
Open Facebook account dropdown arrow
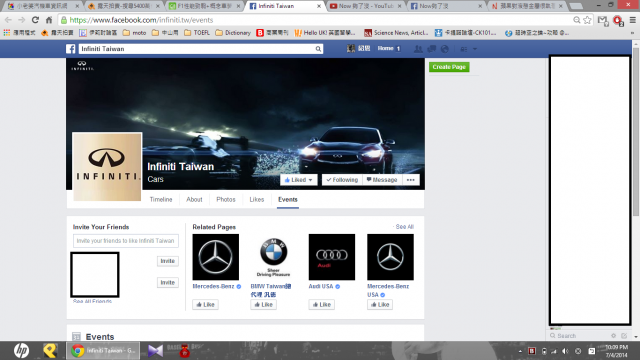tap(475, 49)
